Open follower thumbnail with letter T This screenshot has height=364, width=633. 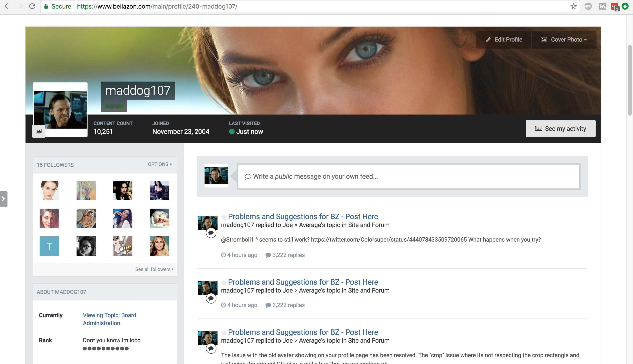pos(49,246)
